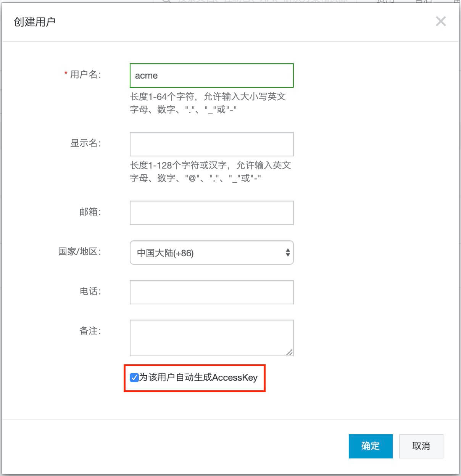
Task: Click the up-down arrows of country selector
Action: [x=288, y=252]
